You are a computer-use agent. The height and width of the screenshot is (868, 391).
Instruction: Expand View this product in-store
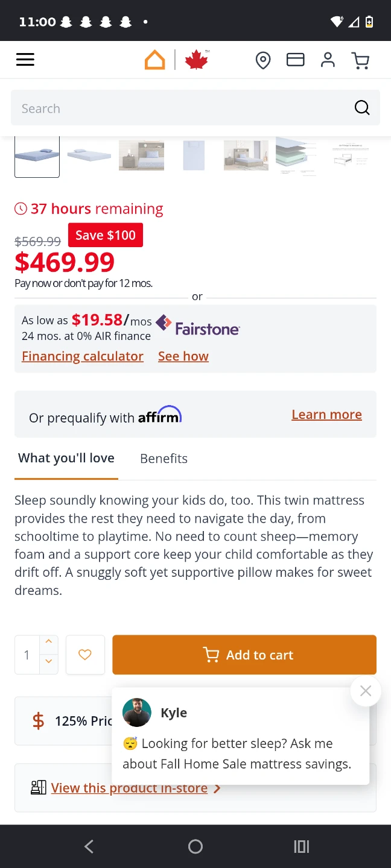coord(129,788)
